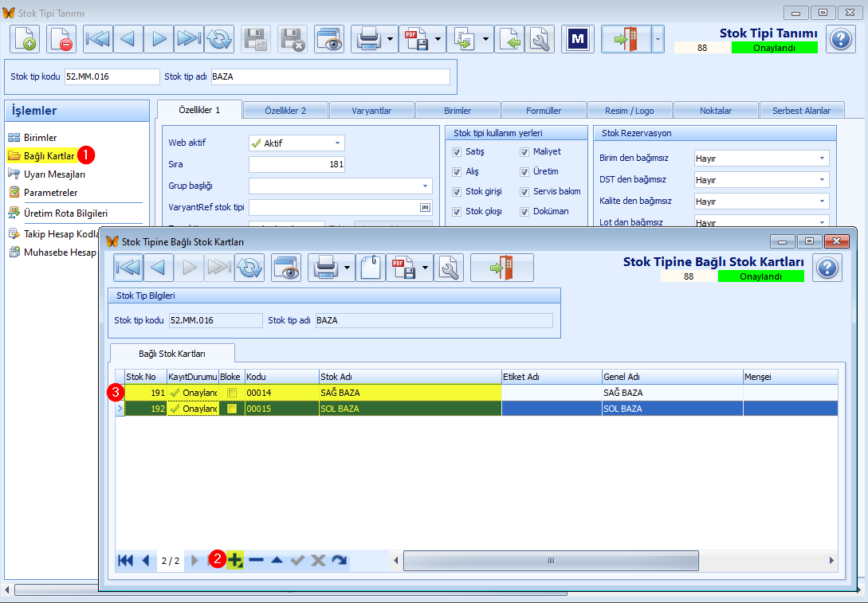Go to next record in Stok Tipi Tanımı toolbar
Viewport: 868px width, 603px height.
pos(159,39)
